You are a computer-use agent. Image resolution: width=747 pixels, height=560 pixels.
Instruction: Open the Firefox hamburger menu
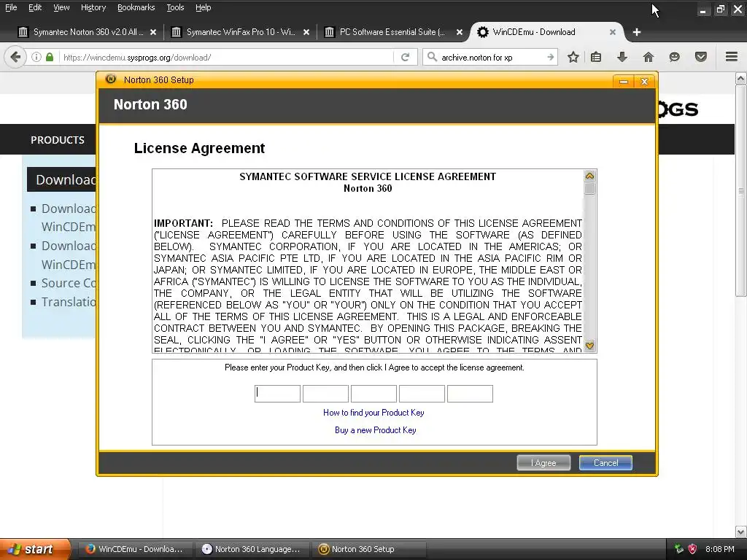pos(732,57)
